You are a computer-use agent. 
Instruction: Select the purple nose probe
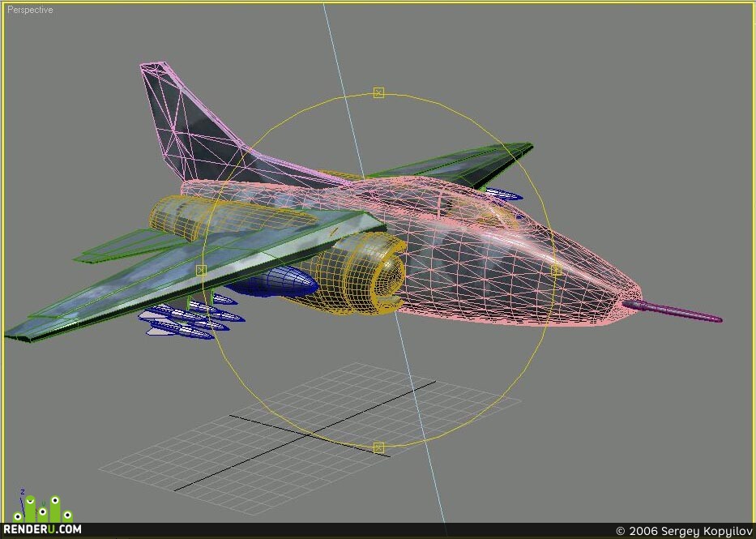pos(673,310)
